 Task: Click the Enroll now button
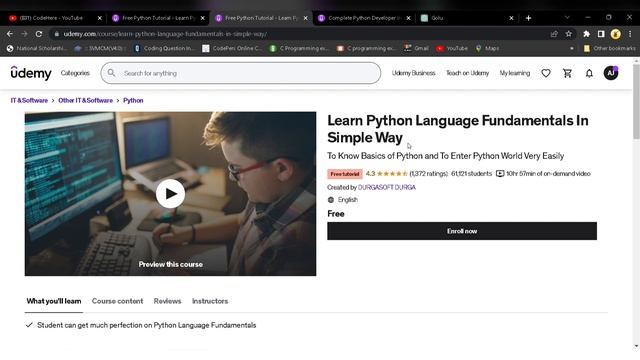click(462, 231)
